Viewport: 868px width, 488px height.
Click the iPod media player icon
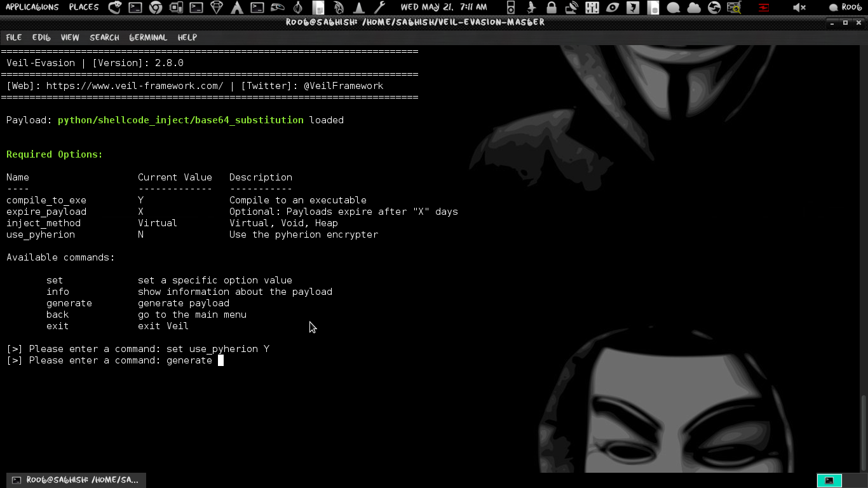[x=510, y=8]
